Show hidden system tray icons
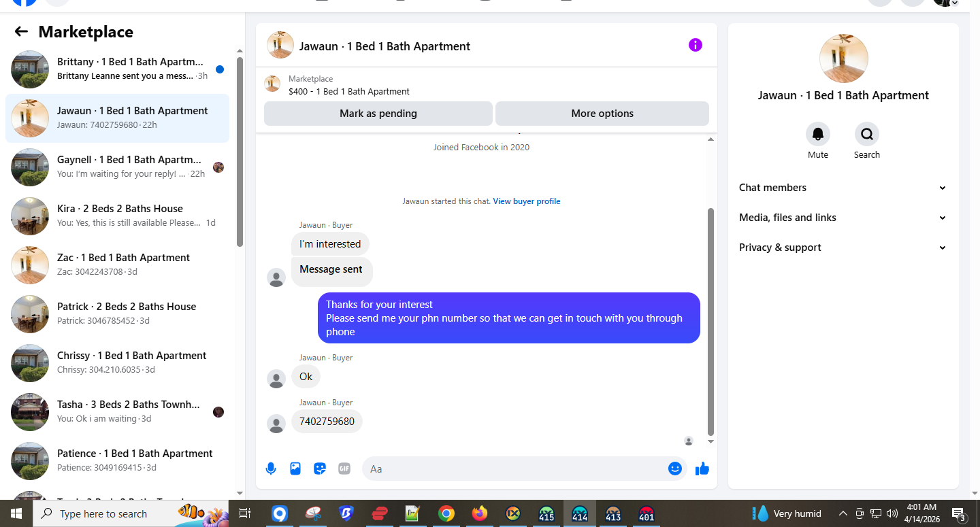The image size is (980, 527). [843, 513]
